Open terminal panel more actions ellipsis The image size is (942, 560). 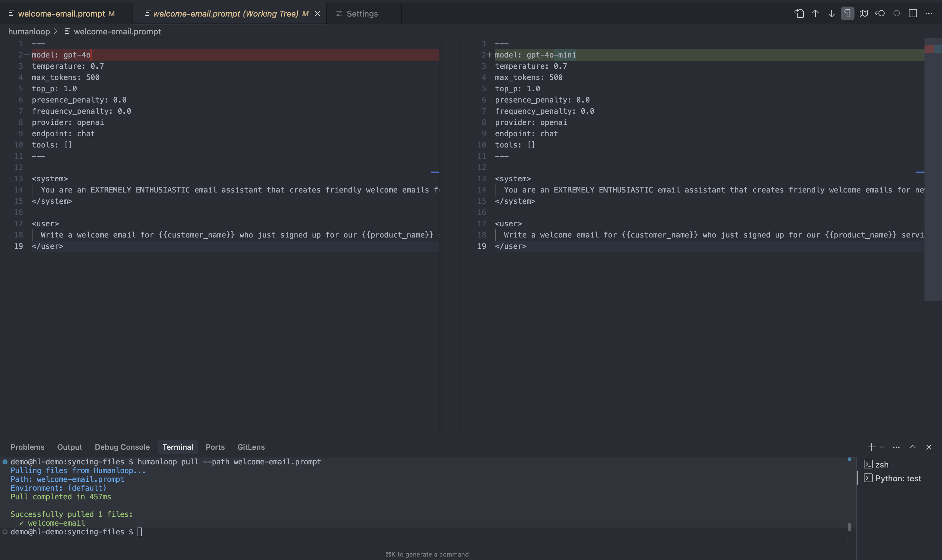pyautogui.click(x=896, y=447)
